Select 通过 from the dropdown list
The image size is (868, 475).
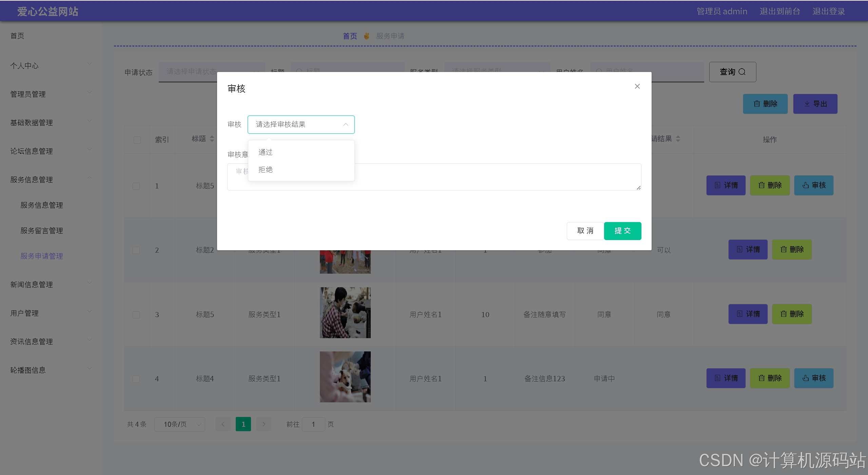point(266,152)
